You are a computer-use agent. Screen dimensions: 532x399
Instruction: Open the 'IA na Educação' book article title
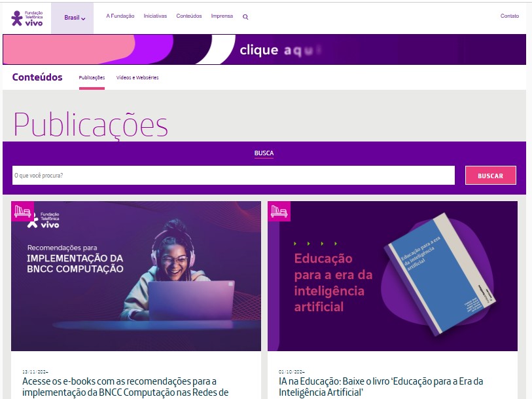click(381, 387)
